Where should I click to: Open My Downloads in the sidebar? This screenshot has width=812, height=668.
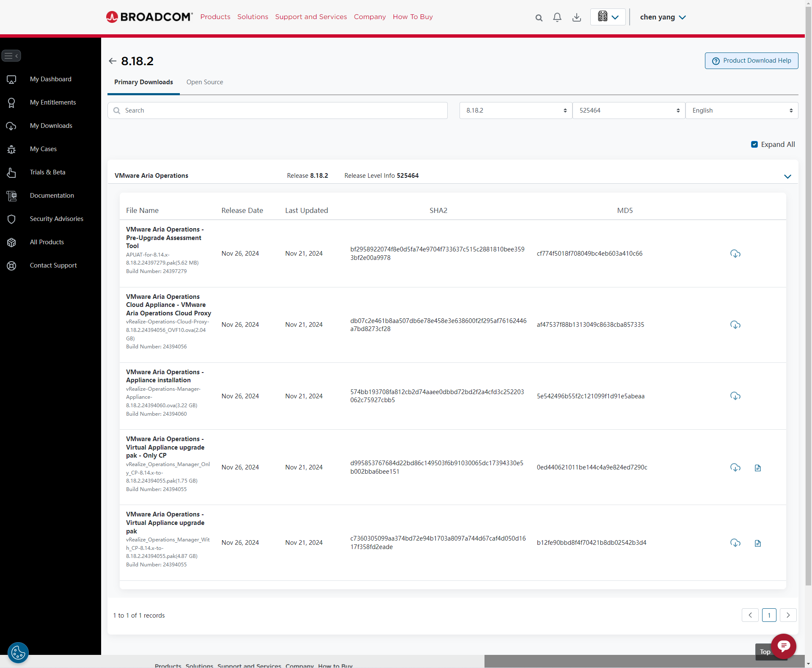pos(51,126)
